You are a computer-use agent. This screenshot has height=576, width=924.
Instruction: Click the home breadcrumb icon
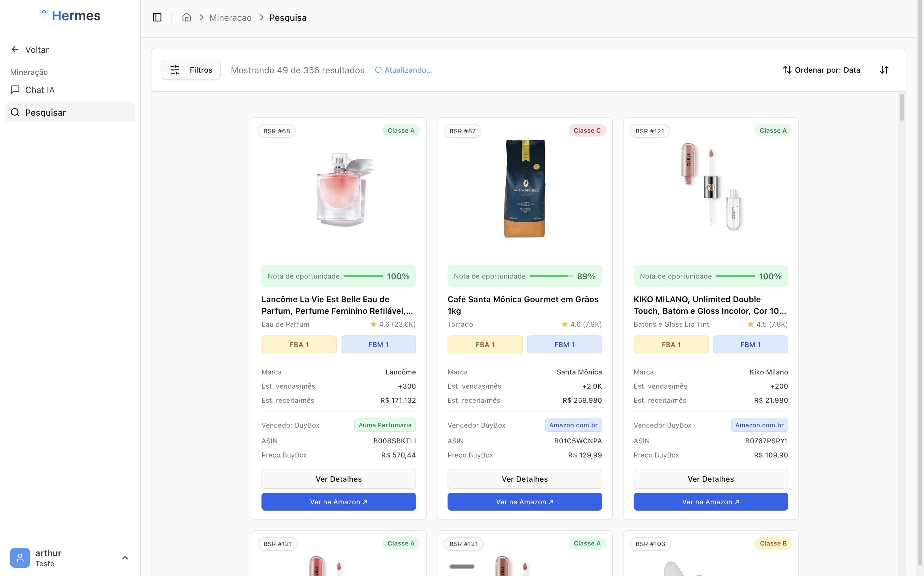tap(187, 17)
